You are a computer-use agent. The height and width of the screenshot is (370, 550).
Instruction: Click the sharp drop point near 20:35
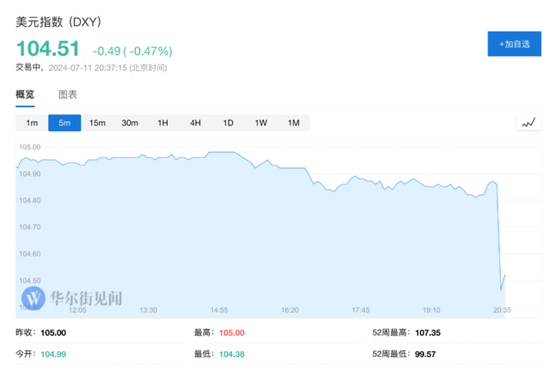click(x=501, y=289)
